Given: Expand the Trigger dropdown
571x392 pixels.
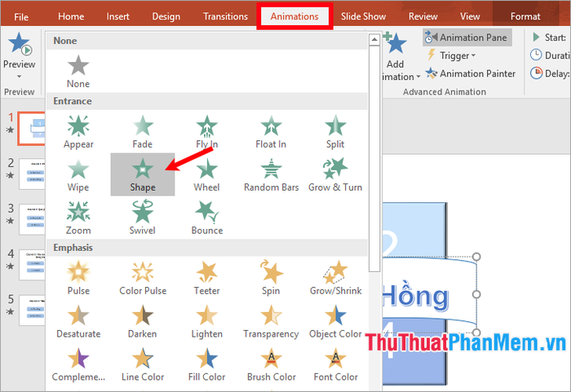Looking at the screenshot, I should (x=449, y=55).
